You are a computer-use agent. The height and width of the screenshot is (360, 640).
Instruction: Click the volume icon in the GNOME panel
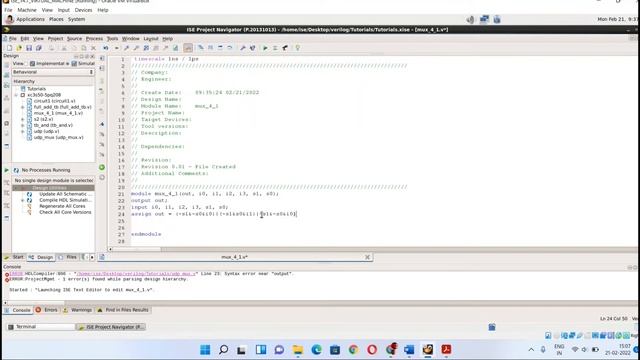tap(471, 19)
